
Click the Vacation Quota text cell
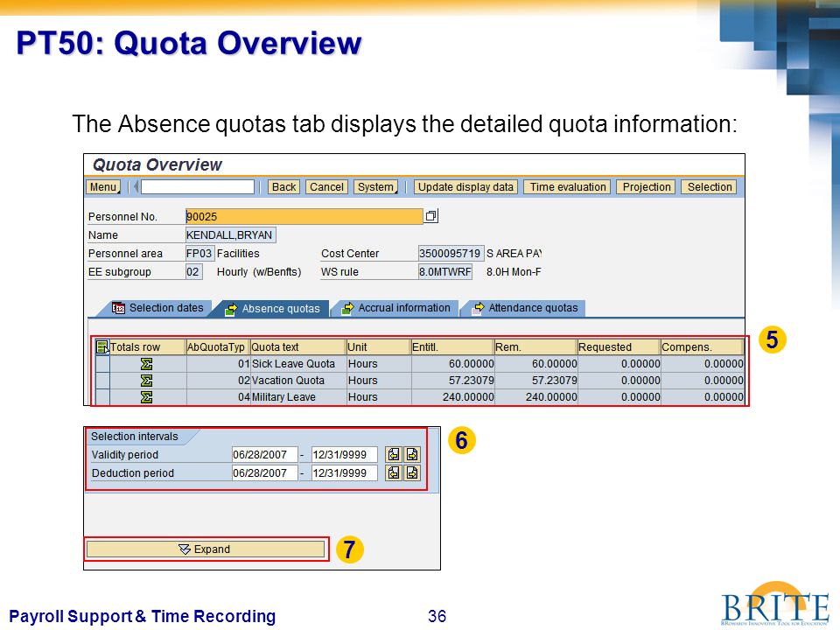[x=298, y=381]
